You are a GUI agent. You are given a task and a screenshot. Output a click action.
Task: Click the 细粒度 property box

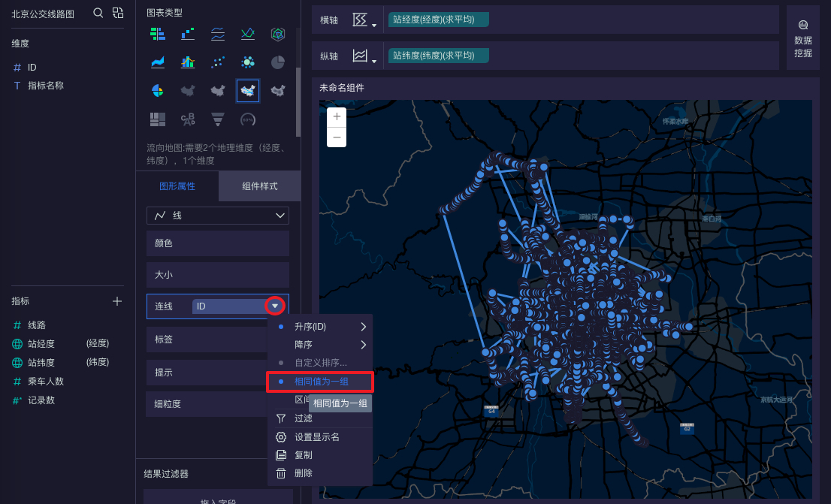pos(207,404)
